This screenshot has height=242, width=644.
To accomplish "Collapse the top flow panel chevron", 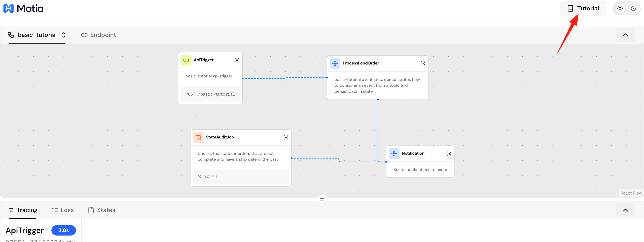I will pos(625,35).
